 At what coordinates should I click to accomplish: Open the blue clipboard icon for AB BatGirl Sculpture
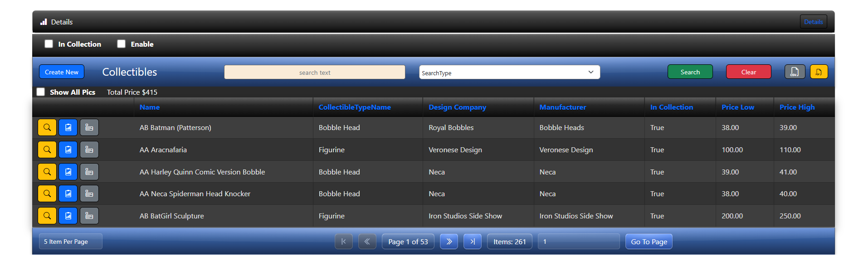coord(68,216)
